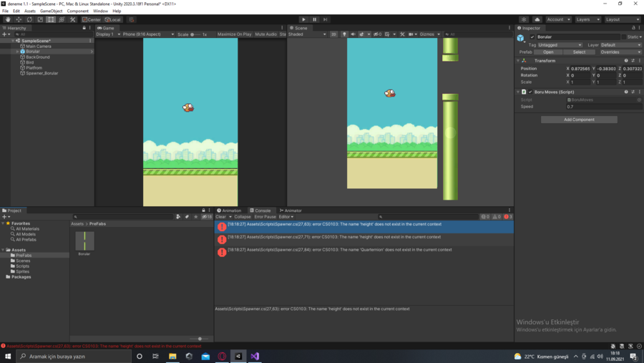Image resolution: width=644 pixels, height=363 pixels.
Task: Open Scene camera settings icon
Action: (x=411, y=34)
